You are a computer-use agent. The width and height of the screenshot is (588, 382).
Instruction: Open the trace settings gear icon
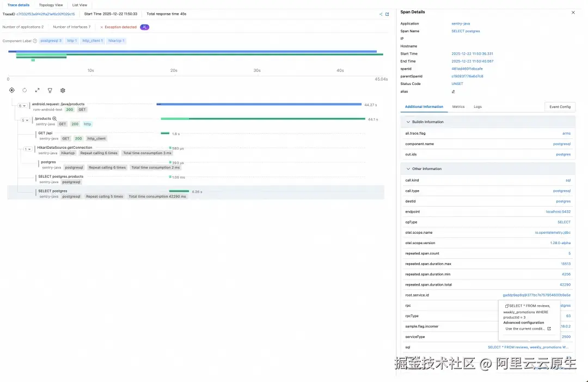[63, 90]
